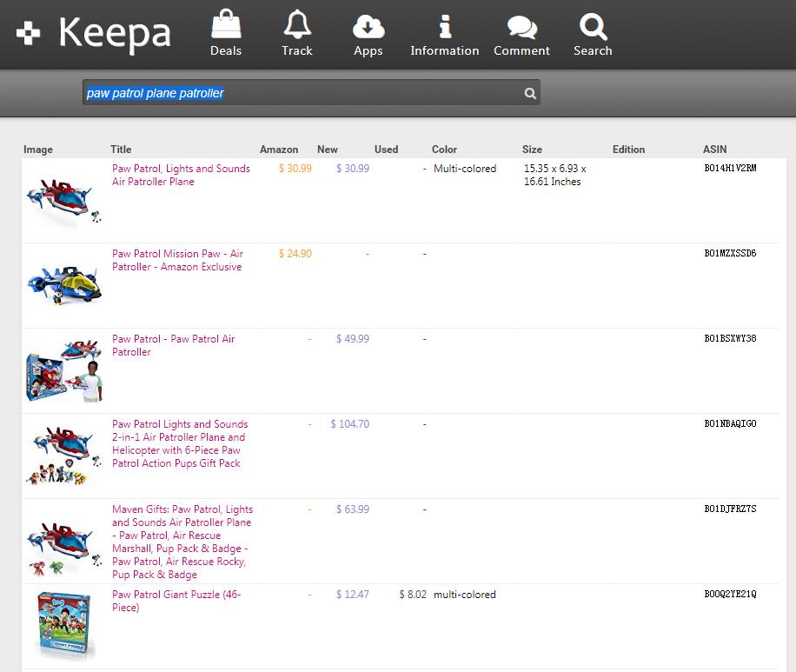796x672 pixels.
Task: Open 'Paw Patrol, Lights and Sounds Air Patroller Plane' link
Action: tap(182, 175)
